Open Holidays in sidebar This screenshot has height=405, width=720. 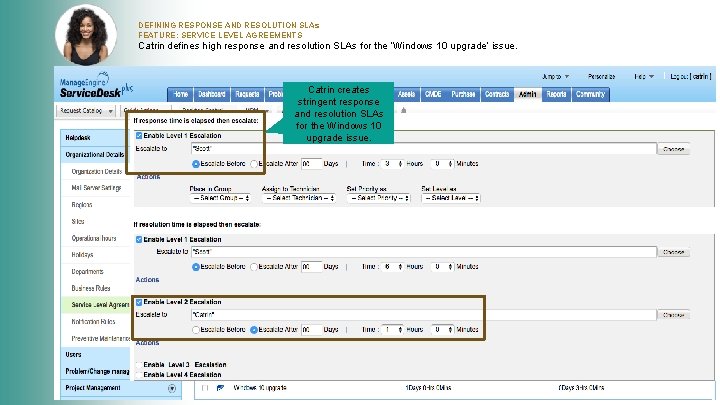tap(82, 255)
